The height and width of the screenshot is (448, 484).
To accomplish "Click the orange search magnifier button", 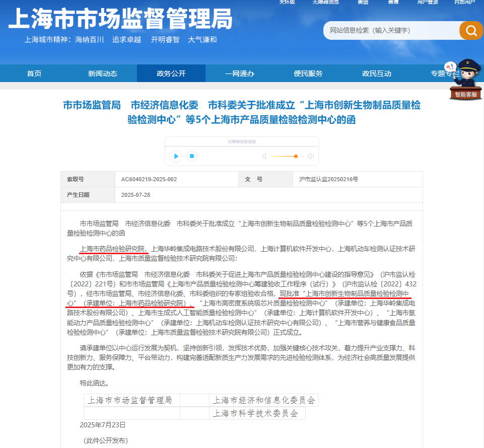I will click(x=471, y=31).
